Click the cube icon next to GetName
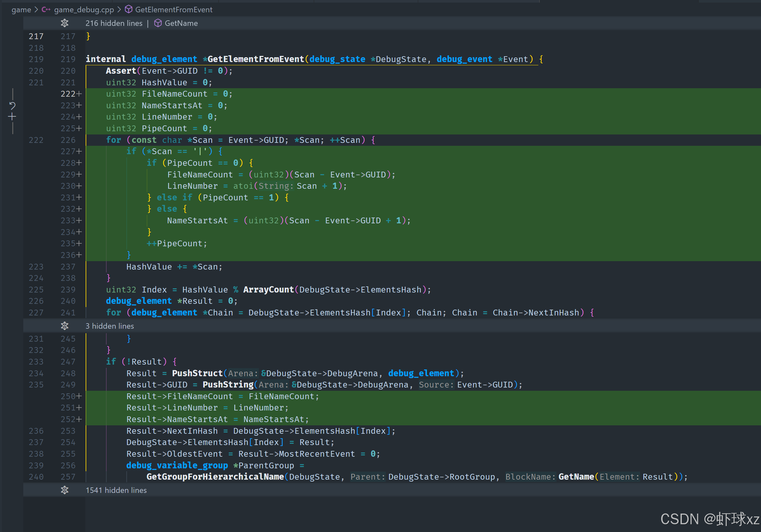 tap(158, 23)
